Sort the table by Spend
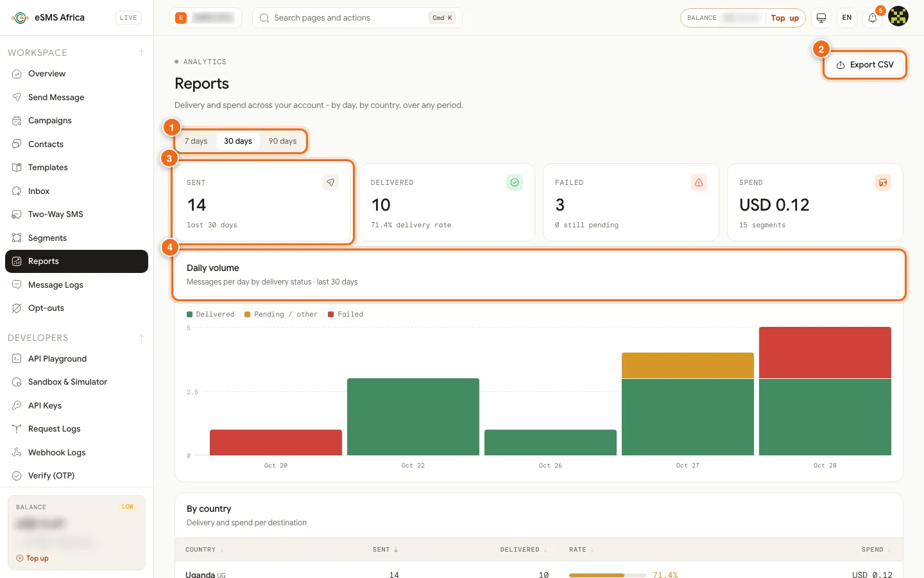Viewport: 924px width, 578px height. click(877, 550)
